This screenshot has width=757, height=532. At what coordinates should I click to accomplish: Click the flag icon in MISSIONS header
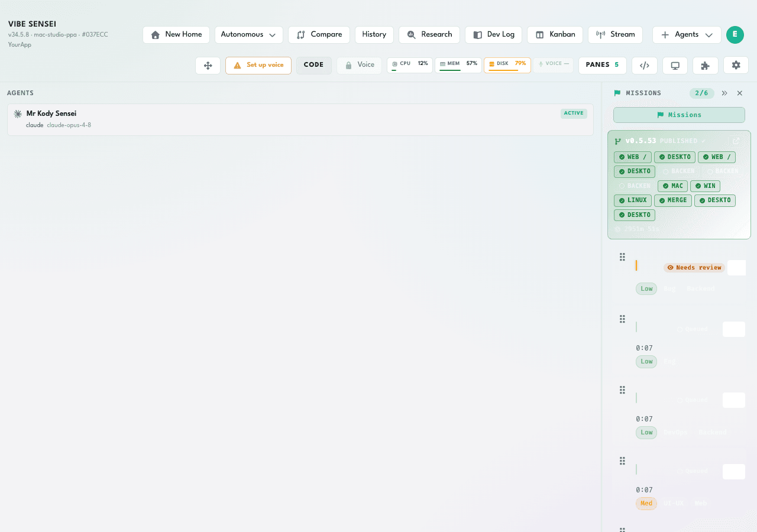pyautogui.click(x=617, y=93)
